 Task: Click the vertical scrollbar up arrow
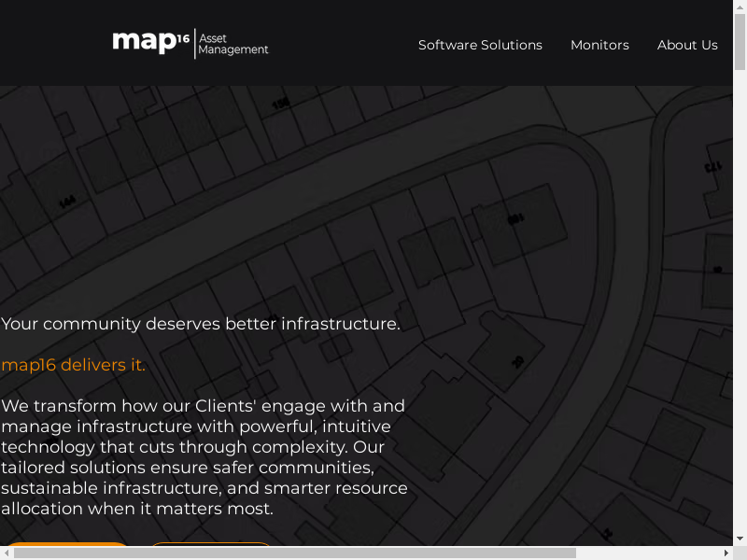tap(740, 7)
